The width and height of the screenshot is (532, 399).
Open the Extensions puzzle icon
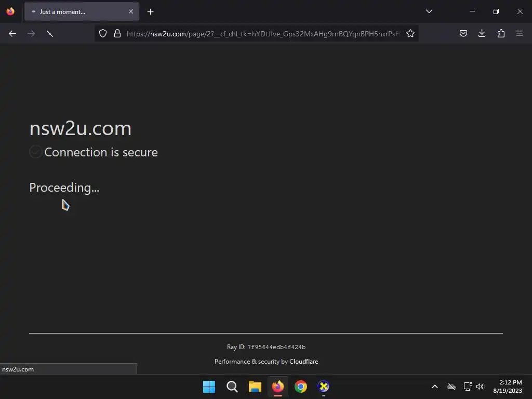[x=501, y=33]
